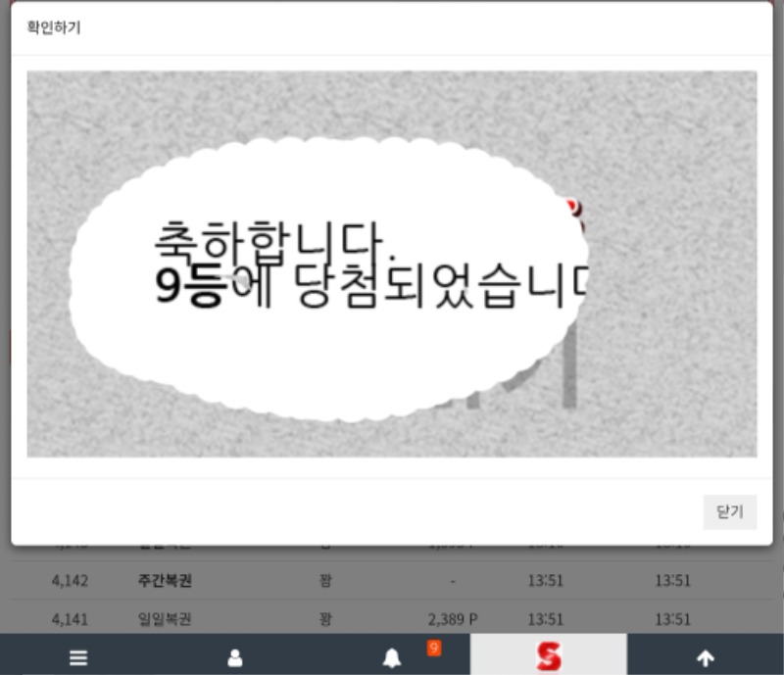Click the orange notification badge showing 9
Screen dimensions: 784x675
point(434,648)
